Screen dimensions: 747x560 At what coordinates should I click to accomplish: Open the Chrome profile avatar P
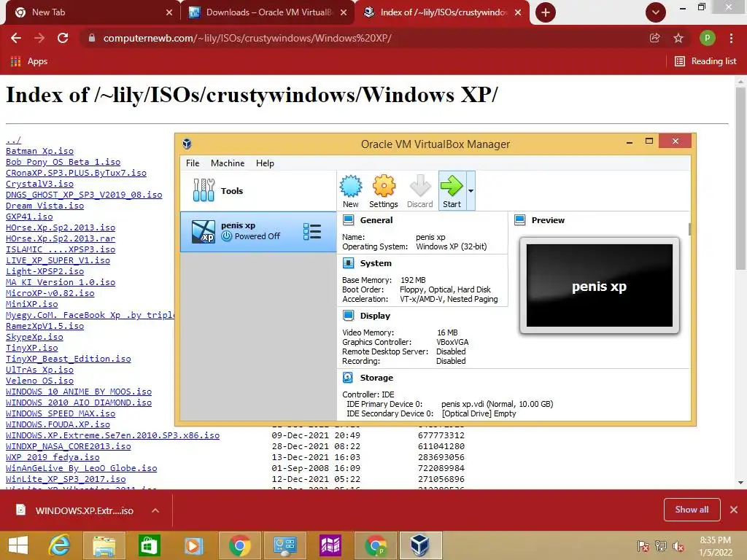tap(707, 38)
